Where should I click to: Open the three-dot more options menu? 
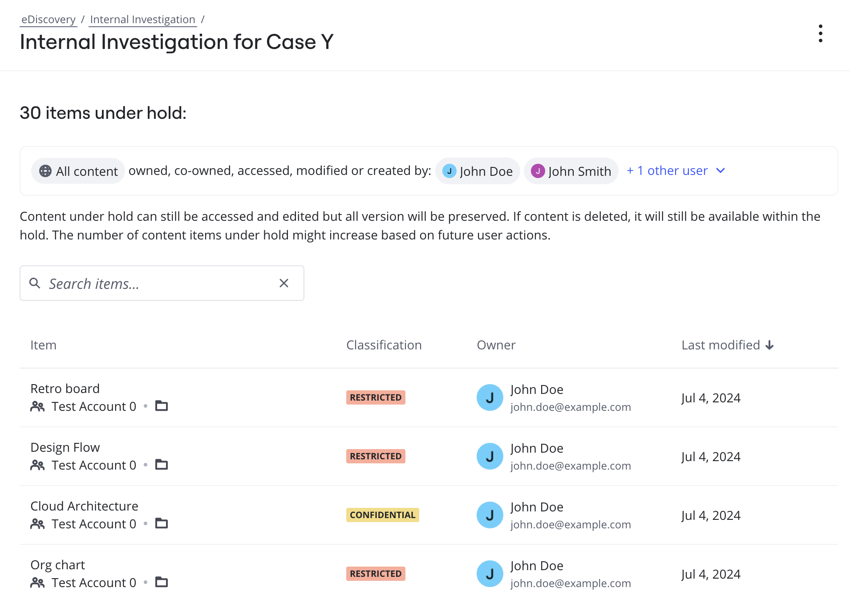[820, 34]
